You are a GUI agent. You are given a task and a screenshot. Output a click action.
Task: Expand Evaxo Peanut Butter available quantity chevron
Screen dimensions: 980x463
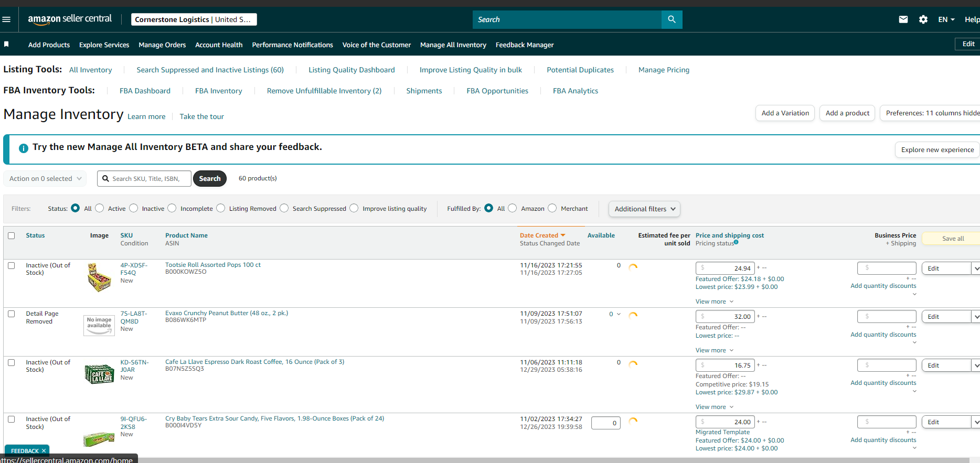click(x=619, y=315)
